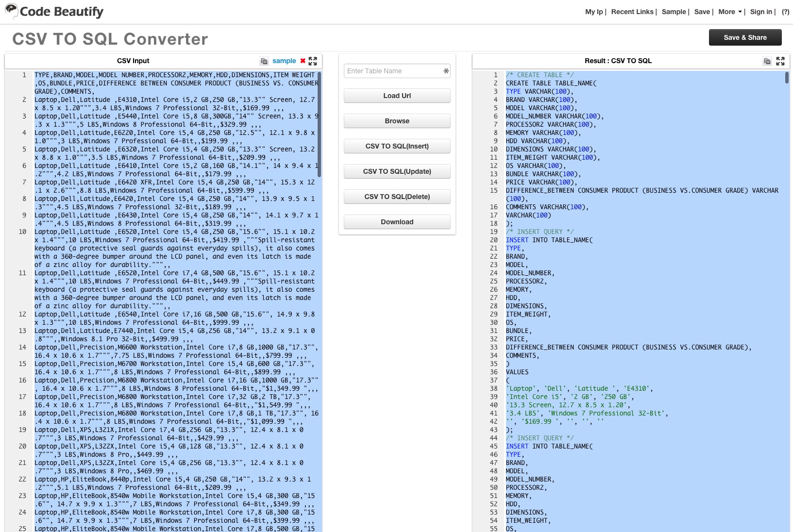Screen dimensions: 793x532
Task: Clear the CSV input with the red X
Action: [303, 61]
